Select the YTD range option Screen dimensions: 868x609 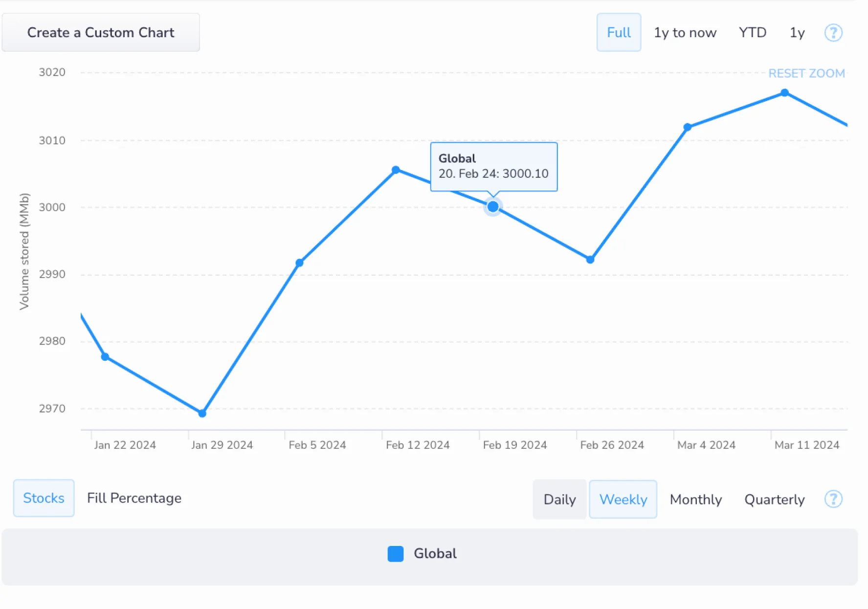[x=753, y=33]
